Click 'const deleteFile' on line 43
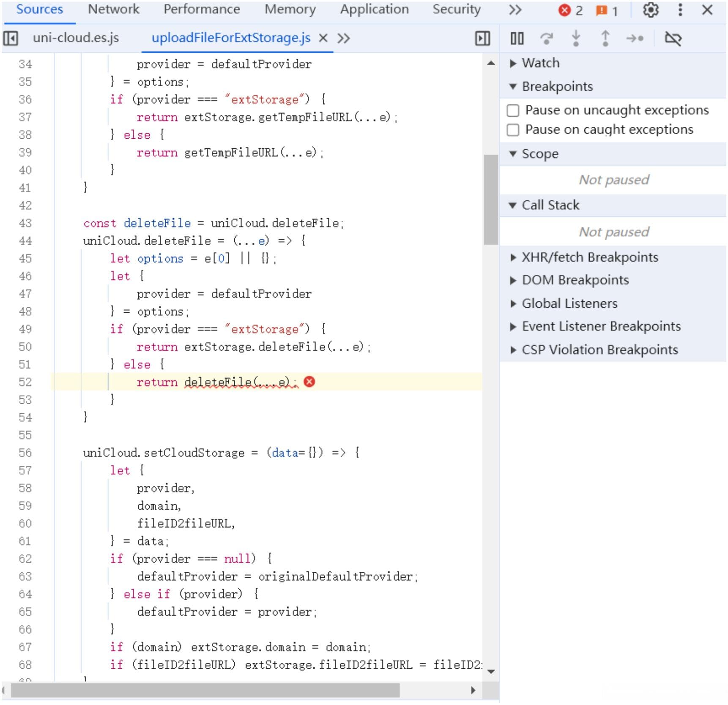The height and width of the screenshot is (705, 728). (x=137, y=223)
